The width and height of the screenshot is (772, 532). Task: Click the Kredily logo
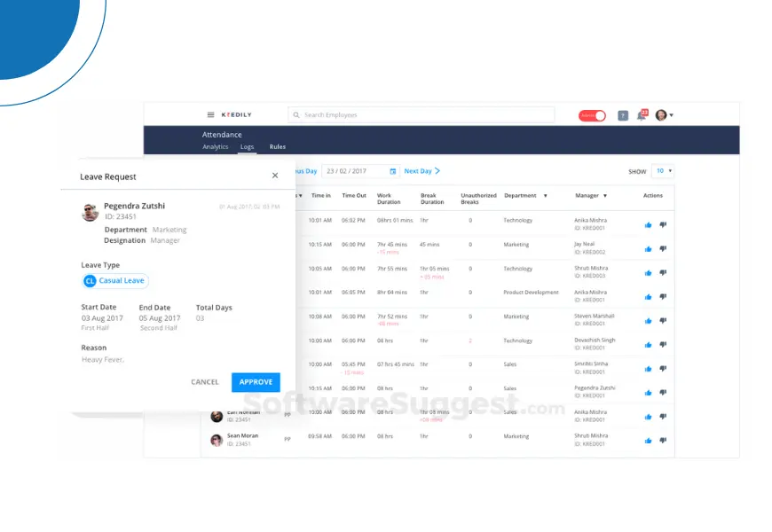(x=236, y=114)
